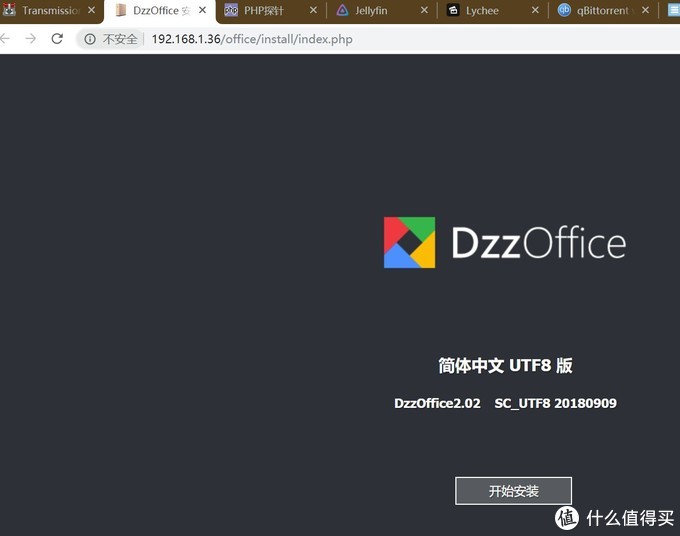Image resolution: width=680 pixels, height=536 pixels.
Task: Click the Jellyfin triangle favicon
Action: tap(342, 10)
